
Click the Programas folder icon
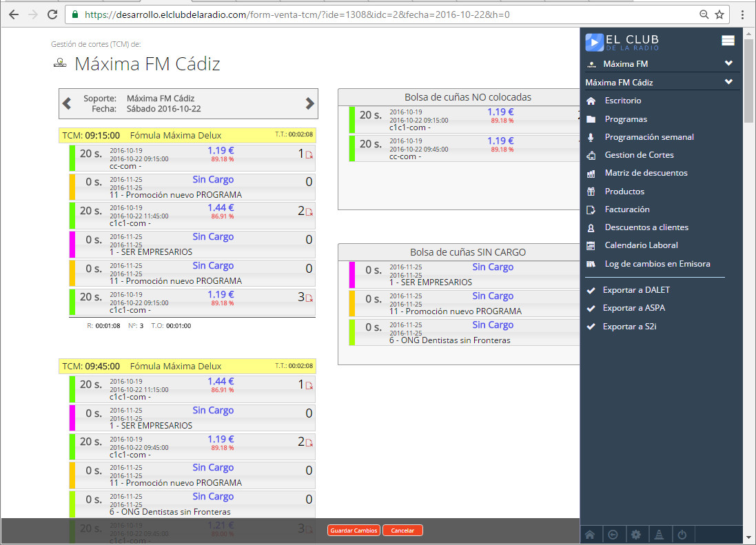[591, 119]
